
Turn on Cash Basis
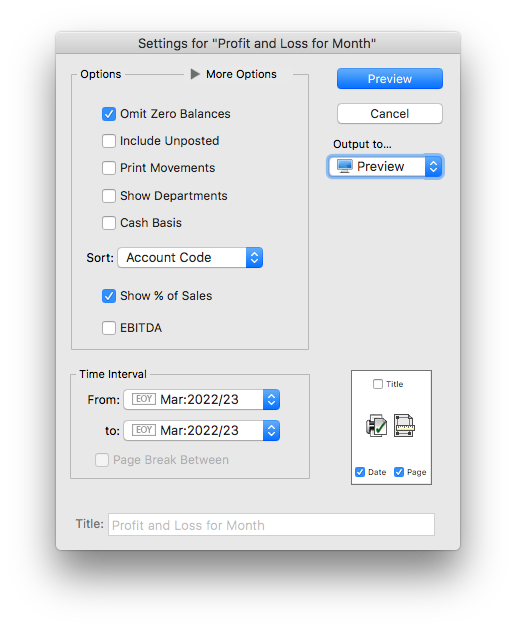click(109, 223)
